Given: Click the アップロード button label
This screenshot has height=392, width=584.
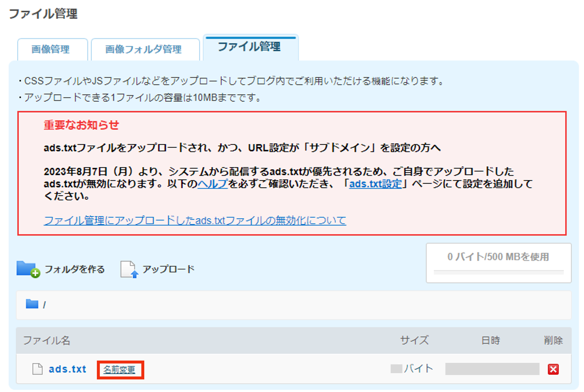Looking at the screenshot, I should point(168,269).
